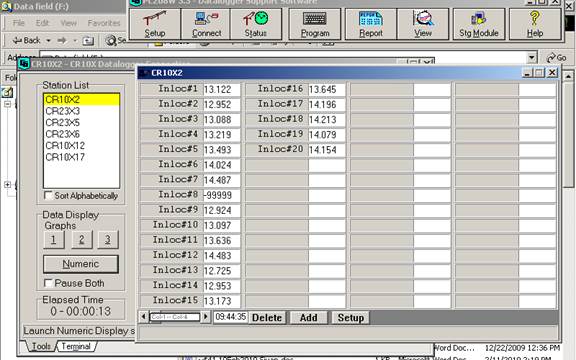Image resolution: width=576 pixels, height=360 pixels.
Task: Click the Connect toolbar button
Action: 206,24
